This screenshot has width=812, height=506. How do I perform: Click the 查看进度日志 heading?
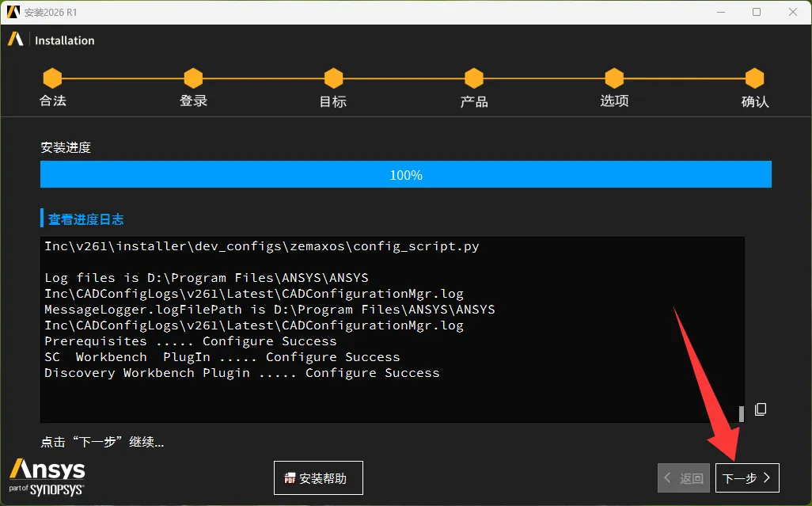click(86, 219)
